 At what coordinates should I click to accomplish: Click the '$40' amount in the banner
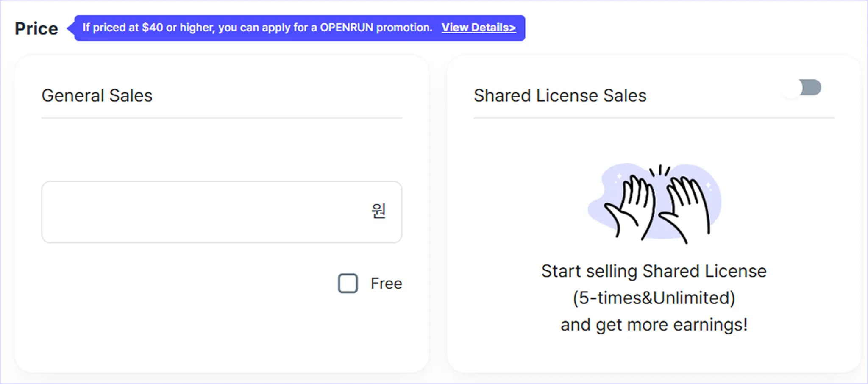coord(152,28)
